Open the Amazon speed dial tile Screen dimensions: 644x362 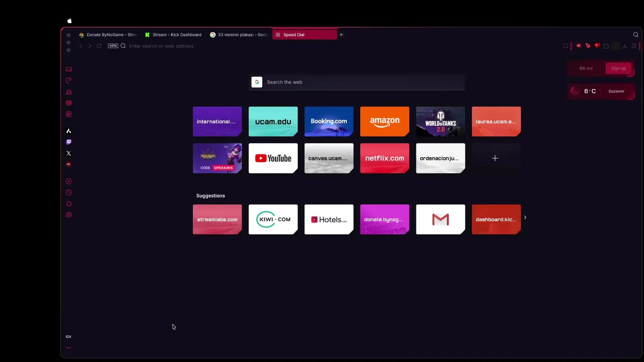point(385,121)
